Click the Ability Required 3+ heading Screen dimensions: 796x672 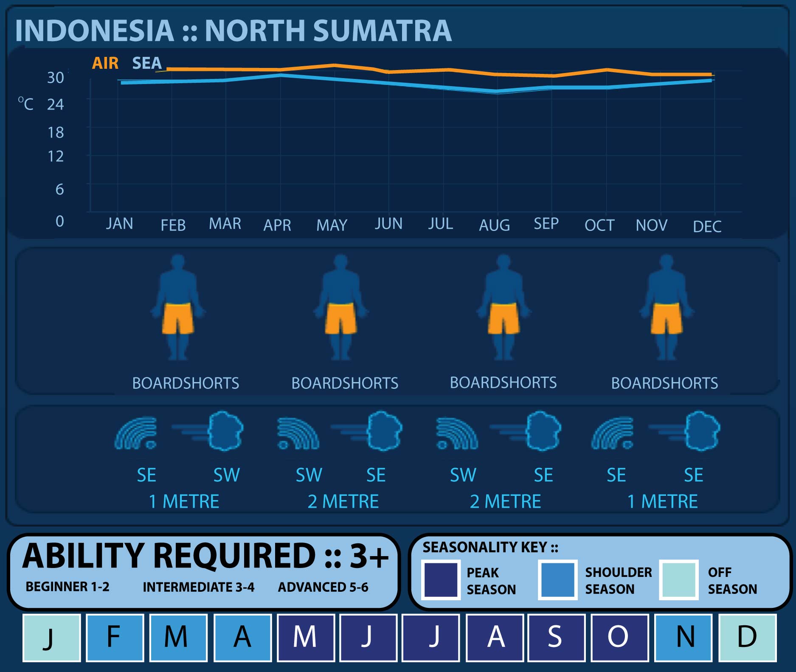tap(205, 556)
